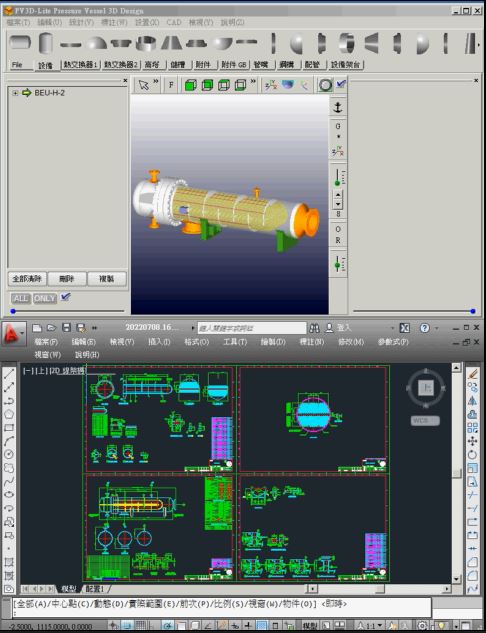486x633 pixels.
Task: Switch to the 附件 GB tab
Action: pos(234,65)
